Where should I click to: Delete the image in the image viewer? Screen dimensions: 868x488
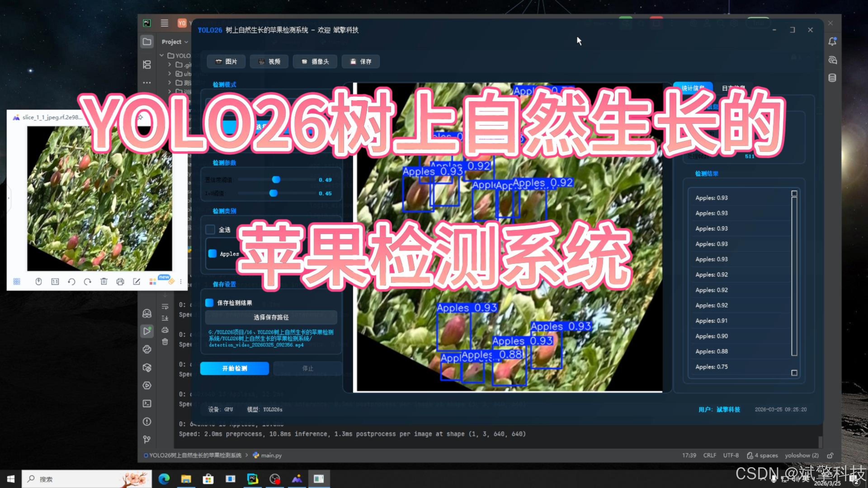click(104, 281)
